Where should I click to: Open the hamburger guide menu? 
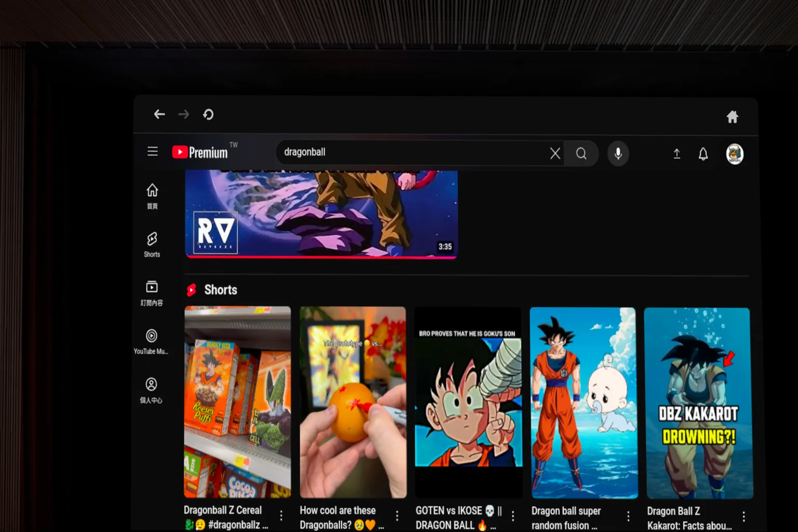pos(152,151)
